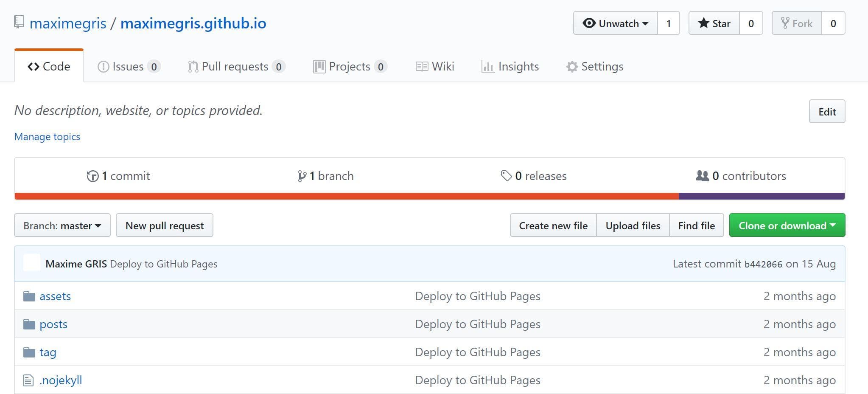
Task: Open the .nojekyll file
Action: pyautogui.click(x=61, y=380)
